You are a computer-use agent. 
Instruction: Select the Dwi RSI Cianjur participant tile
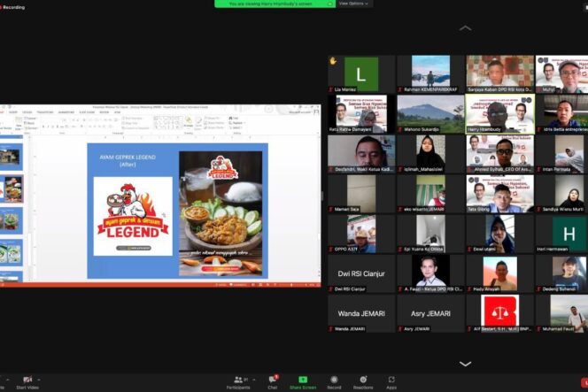pos(361,273)
